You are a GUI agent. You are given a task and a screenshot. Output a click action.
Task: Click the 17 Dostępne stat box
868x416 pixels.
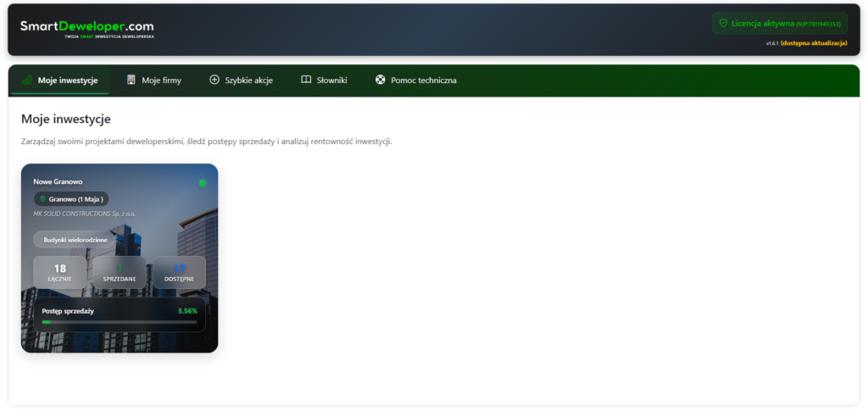point(179,272)
